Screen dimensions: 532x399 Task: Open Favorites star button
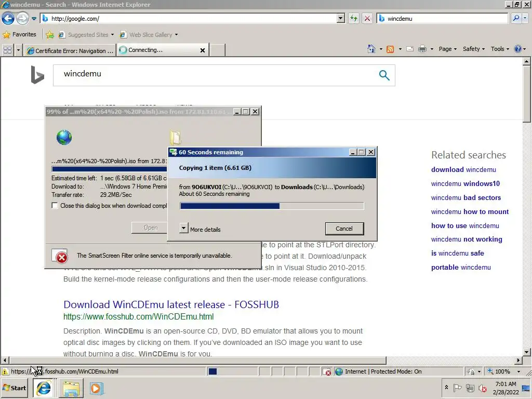[x=19, y=35]
